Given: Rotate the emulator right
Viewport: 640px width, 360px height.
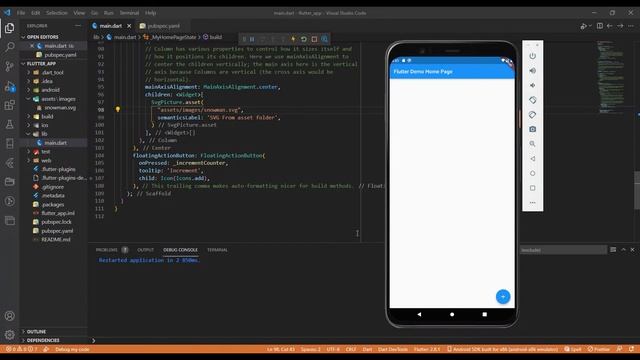Looking at the screenshot, I should 533,115.
